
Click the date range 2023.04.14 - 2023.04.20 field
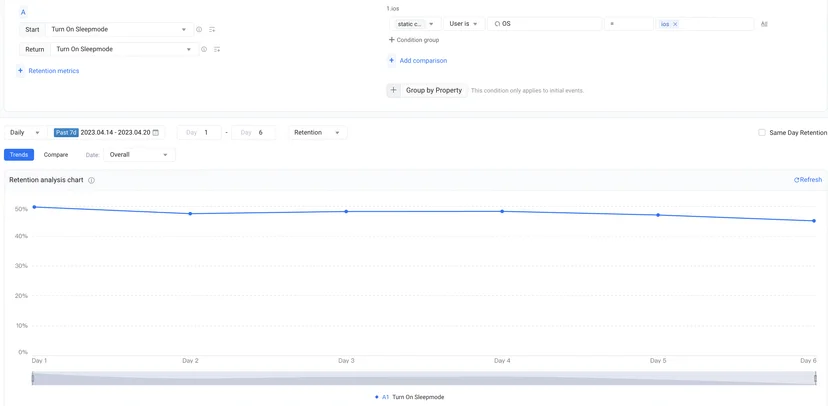116,133
